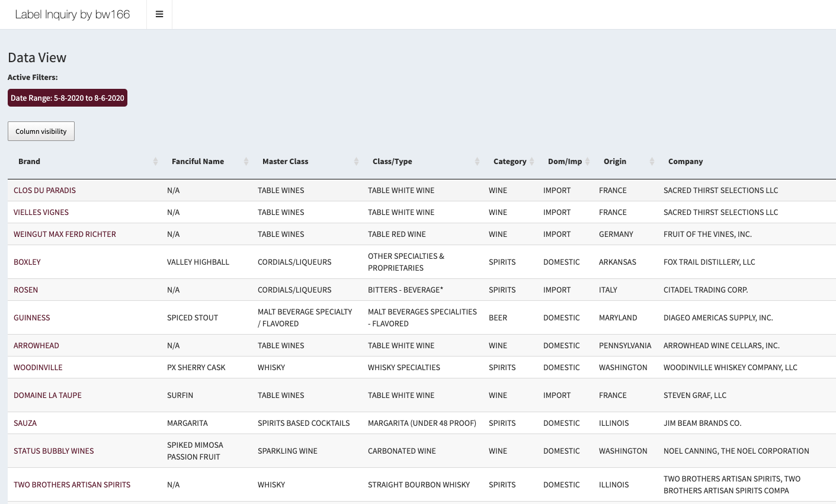The width and height of the screenshot is (836, 504).
Task: Select FRUIT OF THE VINES, INC. cell
Action: pos(707,234)
